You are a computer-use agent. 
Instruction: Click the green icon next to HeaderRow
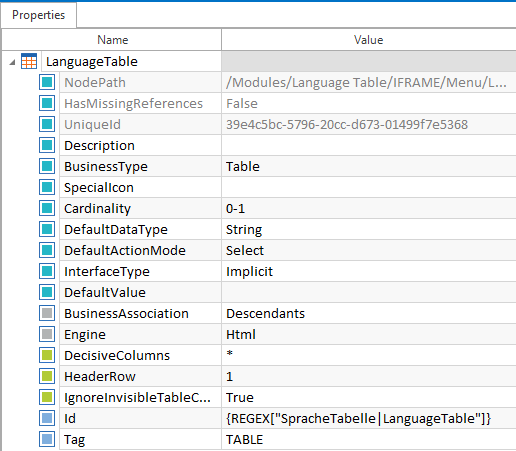[x=47, y=376]
